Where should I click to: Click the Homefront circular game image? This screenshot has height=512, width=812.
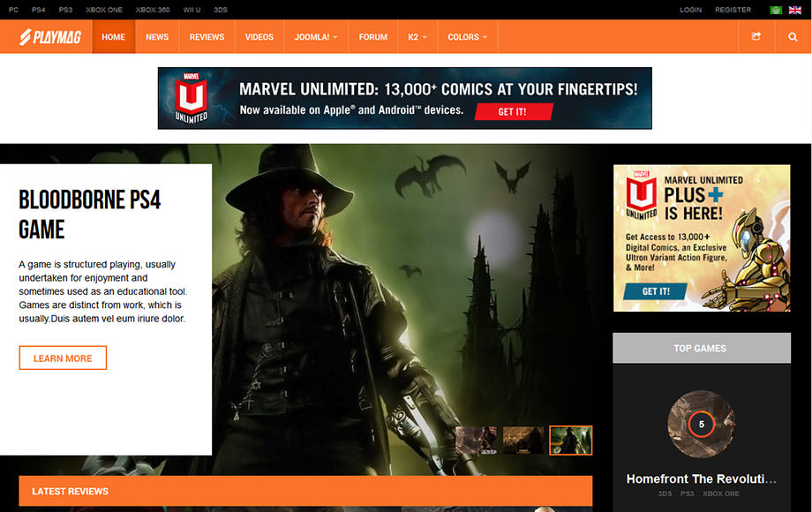coord(701,424)
